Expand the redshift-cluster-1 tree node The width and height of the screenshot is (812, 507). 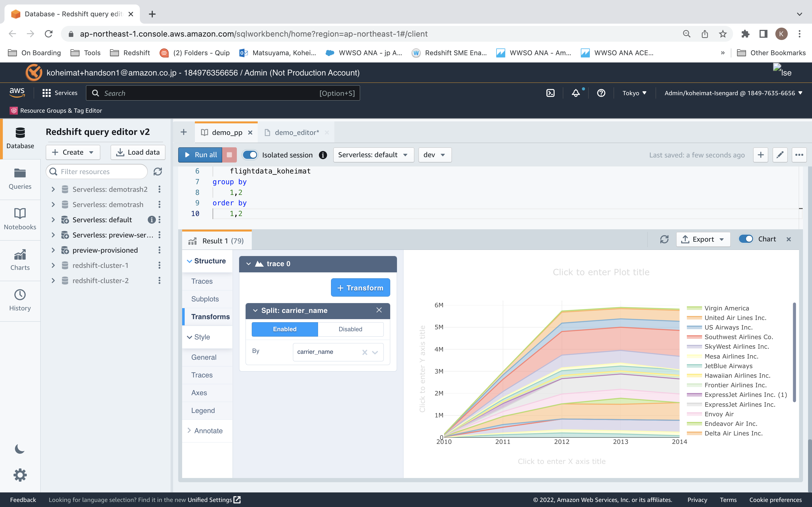[x=53, y=266]
